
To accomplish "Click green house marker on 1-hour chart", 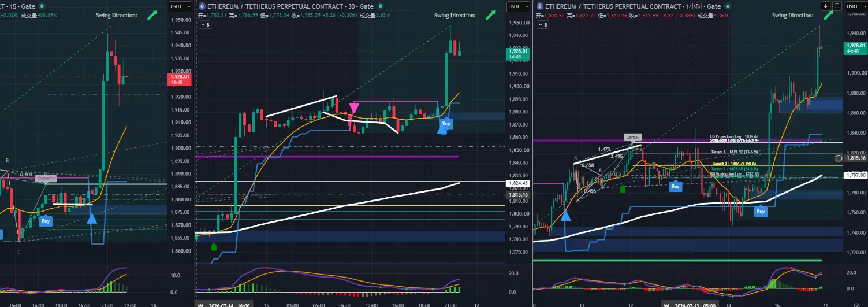I will [x=623, y=188].
